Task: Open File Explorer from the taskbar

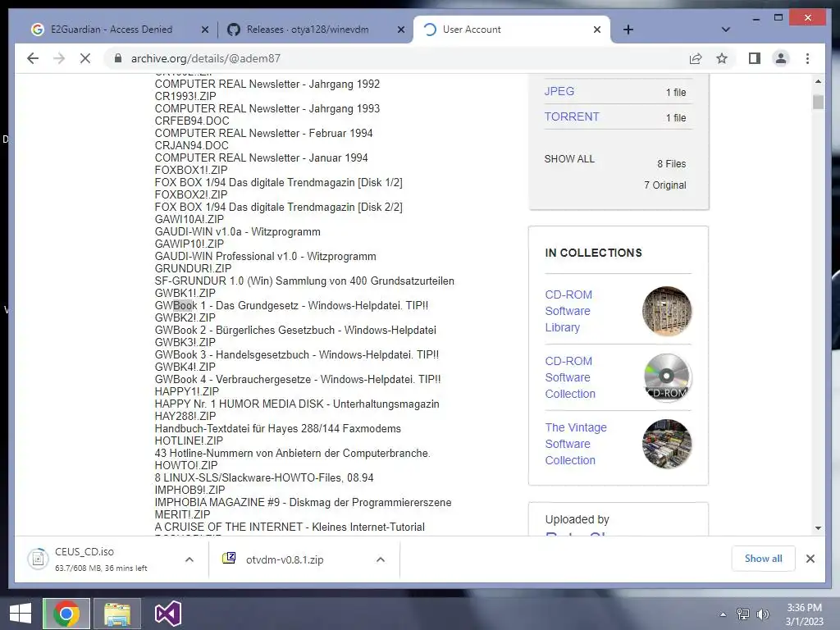Action: click(116, 614)
